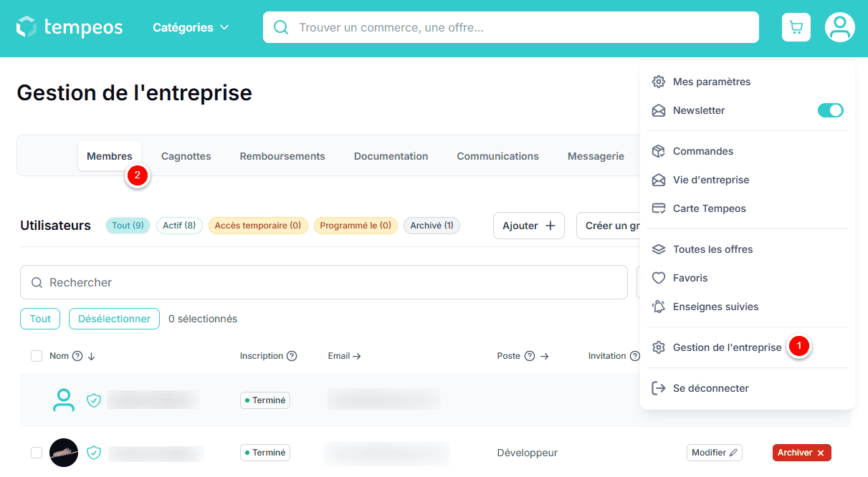Click the arrow icon beside Email column
The image size is (868, 477).
pos(357,356)
